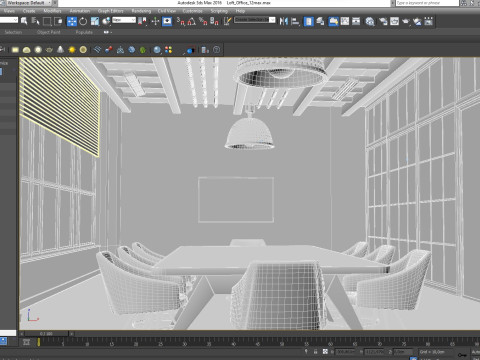Toggle the Ribbon display
The width and height of the screenshot is (480, 360).
333,22
